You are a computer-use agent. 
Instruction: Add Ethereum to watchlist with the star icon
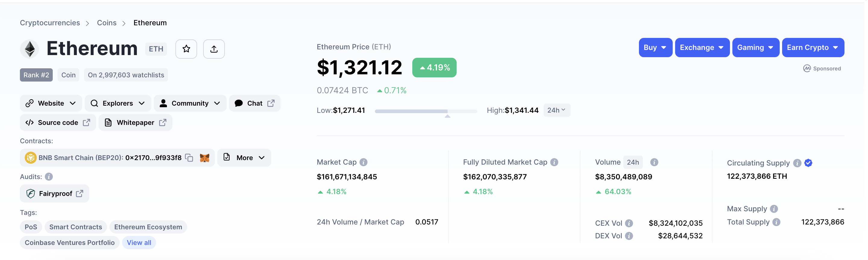186,49
